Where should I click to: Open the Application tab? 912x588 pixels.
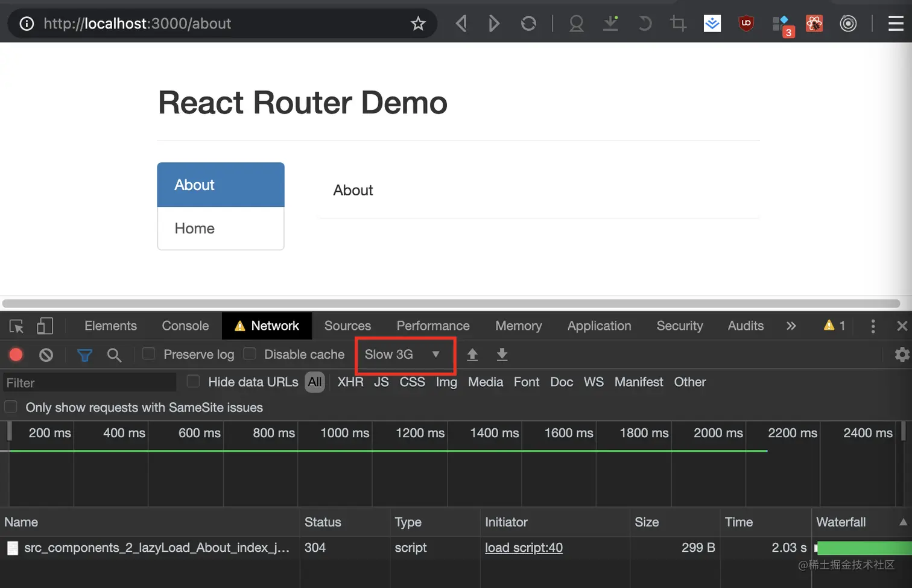pyautogui.click(x=599, y=326)
